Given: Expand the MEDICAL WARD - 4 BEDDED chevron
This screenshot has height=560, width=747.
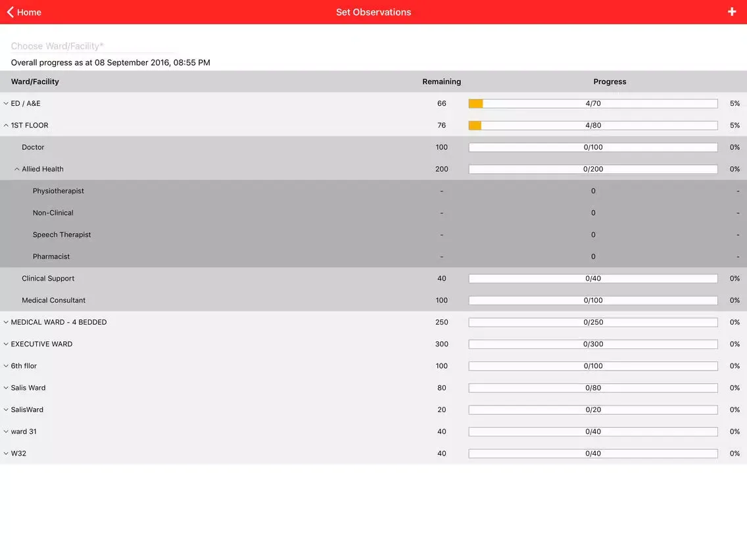Looking at the screenshot, I should (6, 322).
